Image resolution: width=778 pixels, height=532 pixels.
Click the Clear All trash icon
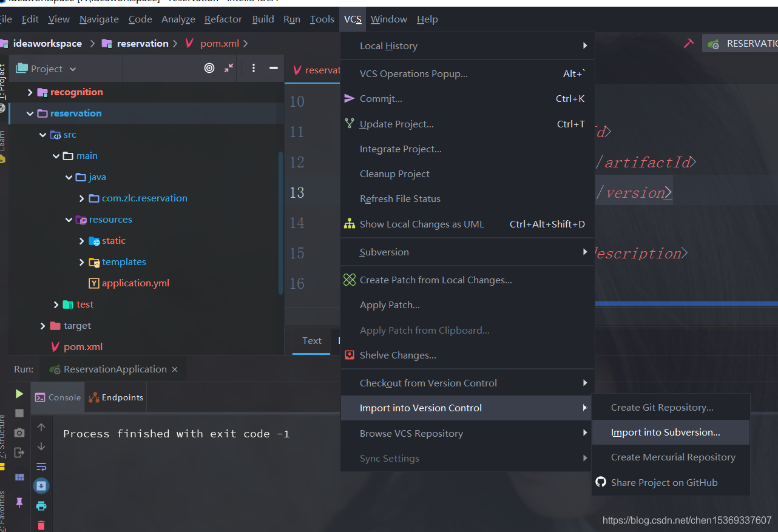point(41,525)
